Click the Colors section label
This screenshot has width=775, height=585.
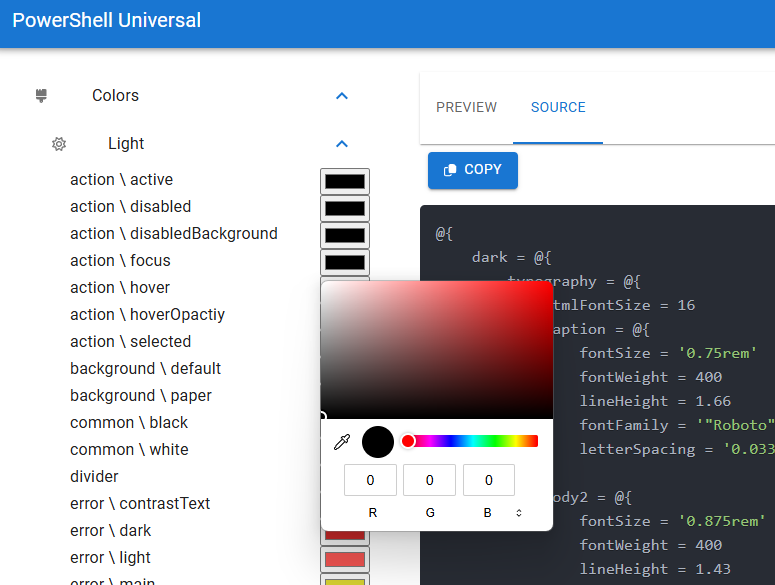[x=116, y=95]
